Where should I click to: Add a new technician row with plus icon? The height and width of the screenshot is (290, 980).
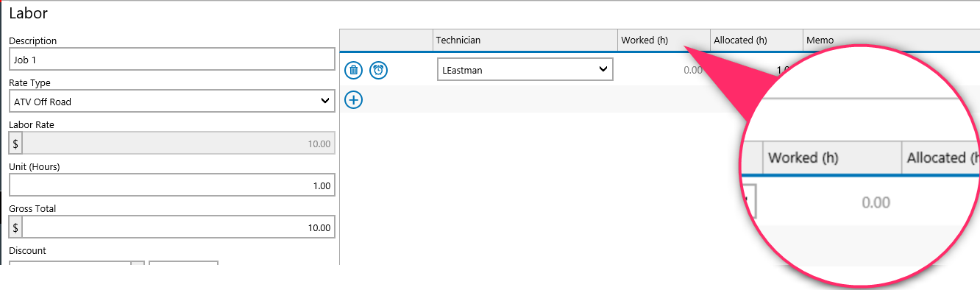tap(354, 99)
